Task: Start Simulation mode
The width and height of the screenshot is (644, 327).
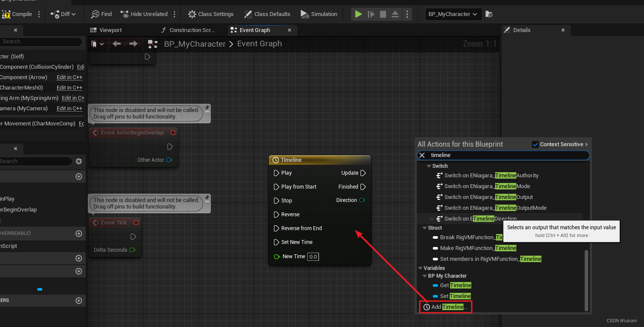Action: (x=319, y=14)
